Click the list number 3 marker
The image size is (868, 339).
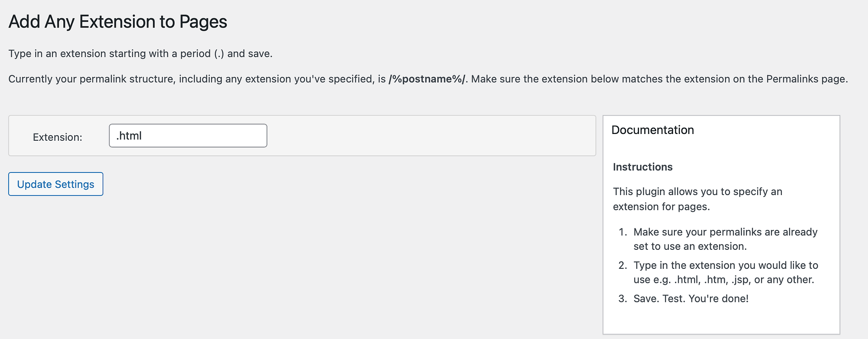pyautogui.click(x=623, y=299)
